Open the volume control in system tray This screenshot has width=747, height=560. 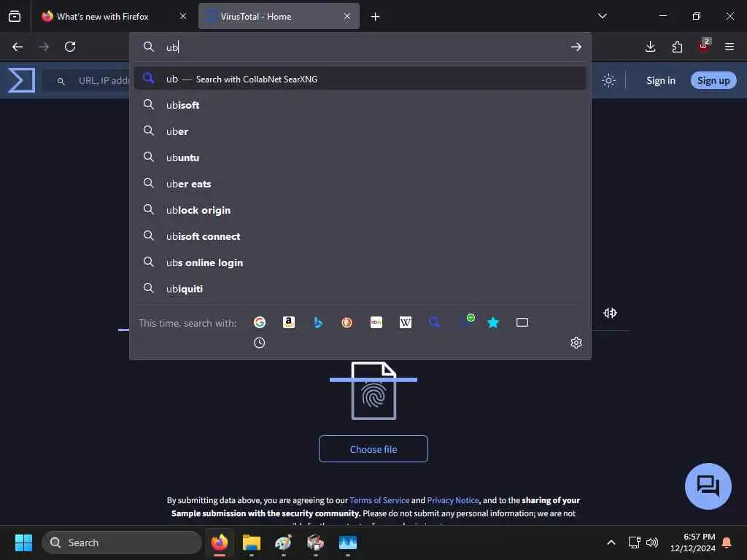652,542
